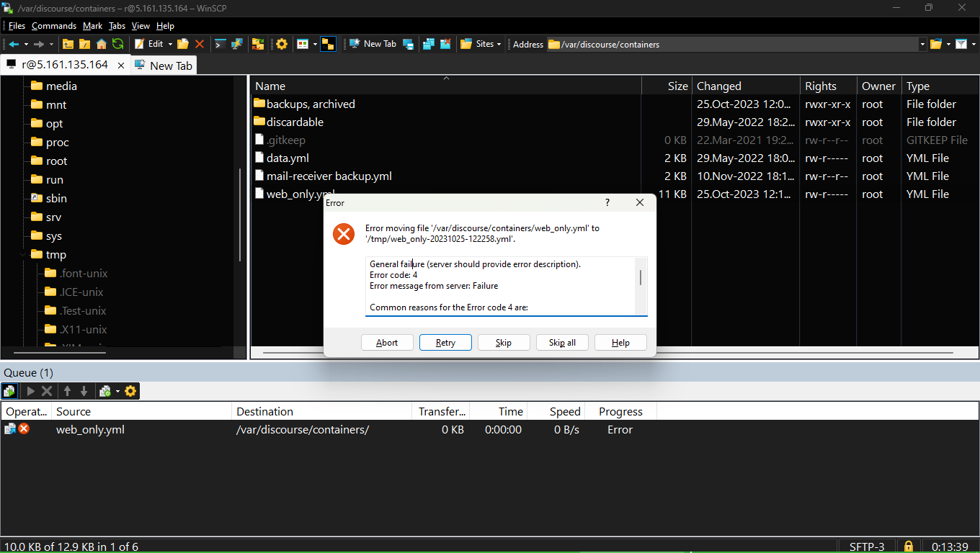980x553 pixels.
Task: Click Skip in the Error dialog
Action: (x=504, y=343)
